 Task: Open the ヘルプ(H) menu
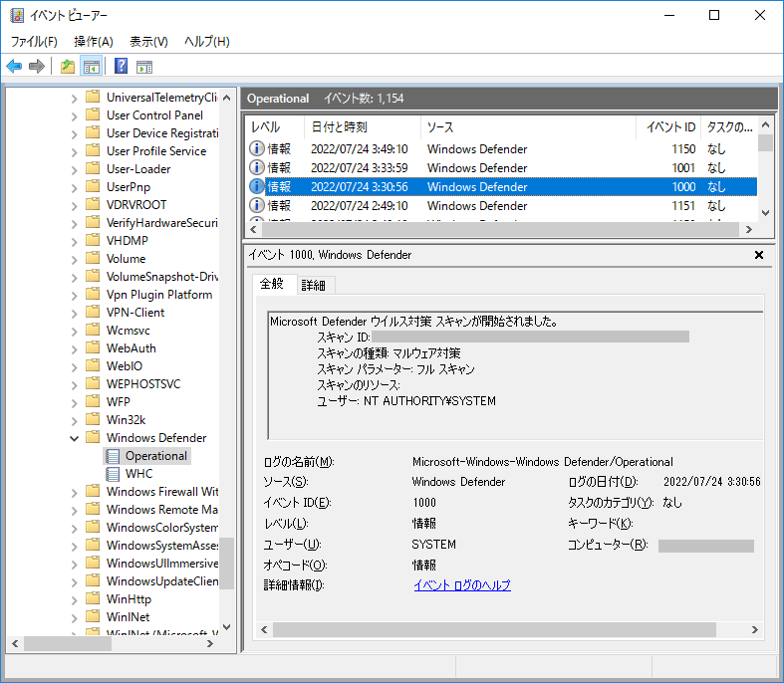coord(207,42)
